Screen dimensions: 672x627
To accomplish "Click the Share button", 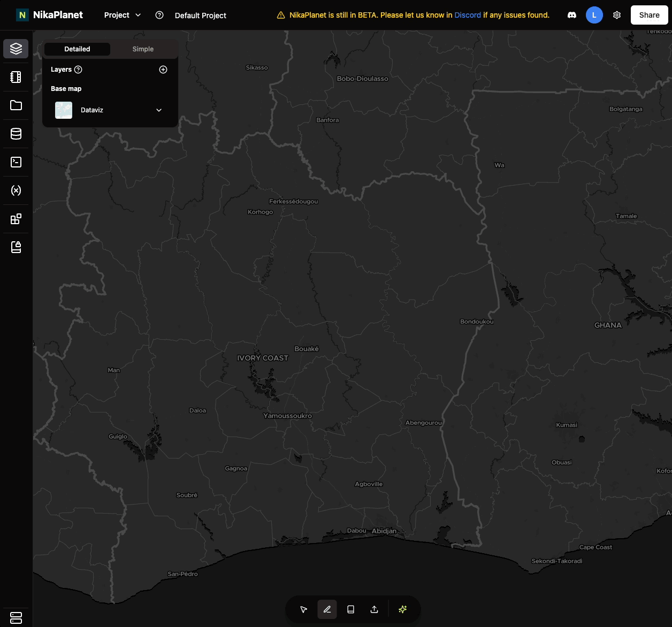I will (x=649, y=15).
